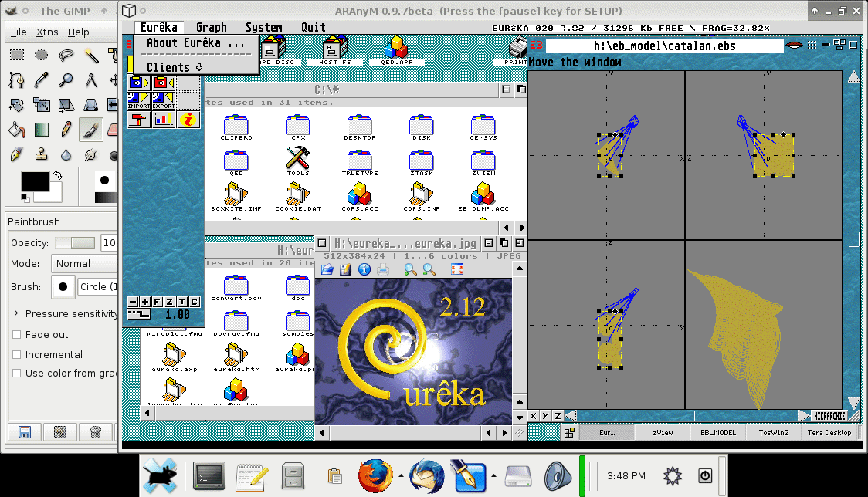Select GIMP's Ellipse Select tool
Screen dimensions: 868x497
(x=42, y=55)
